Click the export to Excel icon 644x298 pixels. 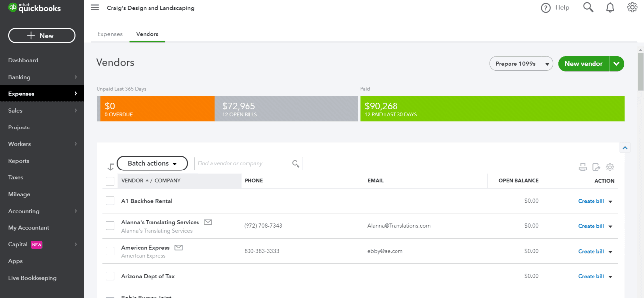coord(596,167)
